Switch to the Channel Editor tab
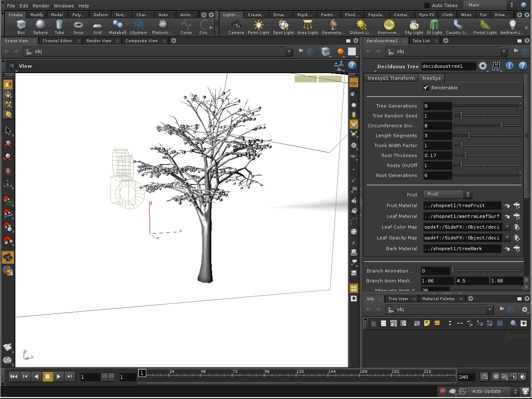Viewport: 532px width, 399px height. click(57, 41)
